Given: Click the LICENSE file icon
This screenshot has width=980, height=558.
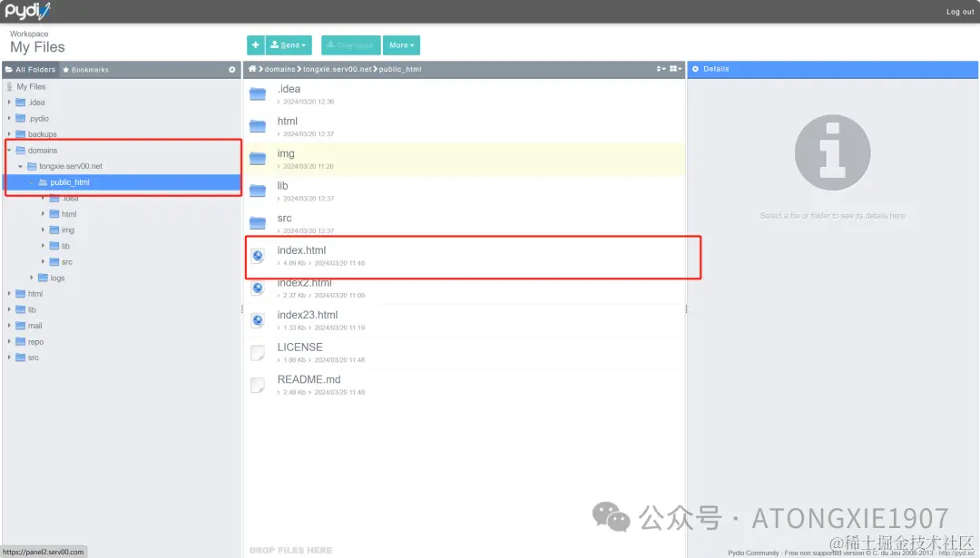Looking at the screenshot, I should pyautogui.click(x=258, y=353).
